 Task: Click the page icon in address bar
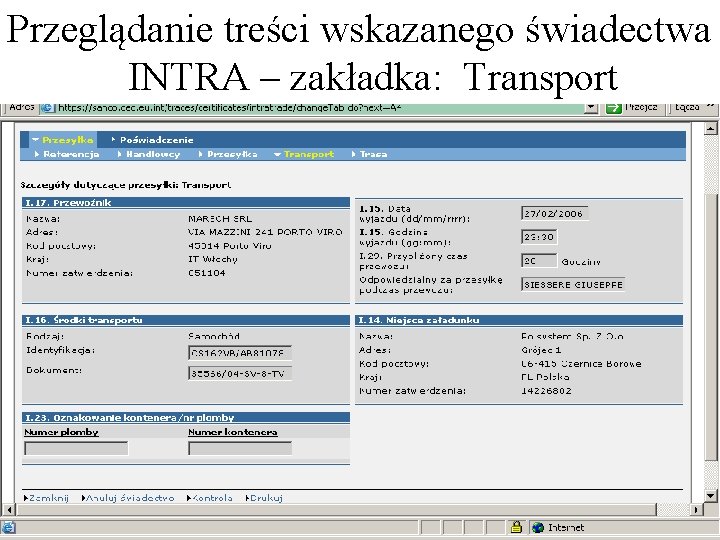pyautogui.click(x=47, y=108)
